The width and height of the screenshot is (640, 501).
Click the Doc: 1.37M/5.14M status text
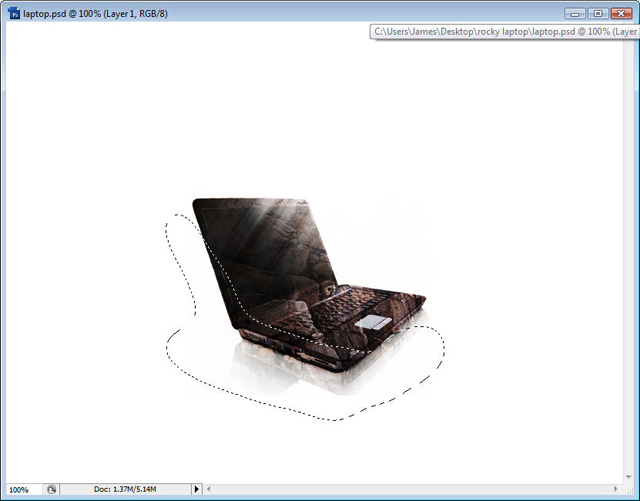click(125, 489)
